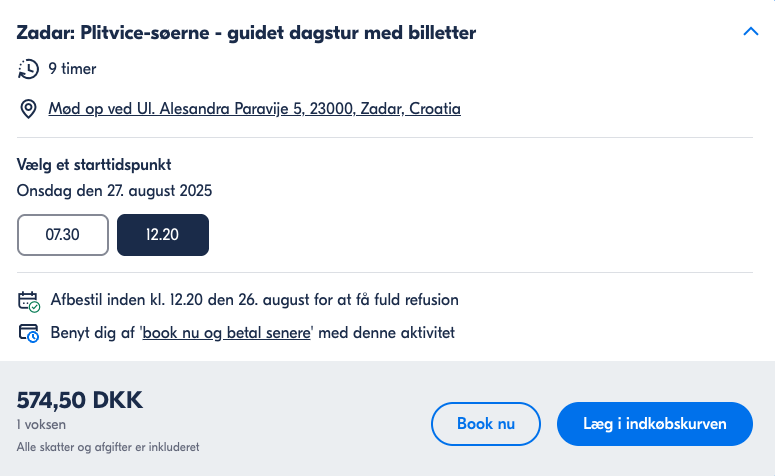775x476 pixels.
Task: Open 'book nu og betal senere' link
Action: pyautogui.click(x=226, y=333)
